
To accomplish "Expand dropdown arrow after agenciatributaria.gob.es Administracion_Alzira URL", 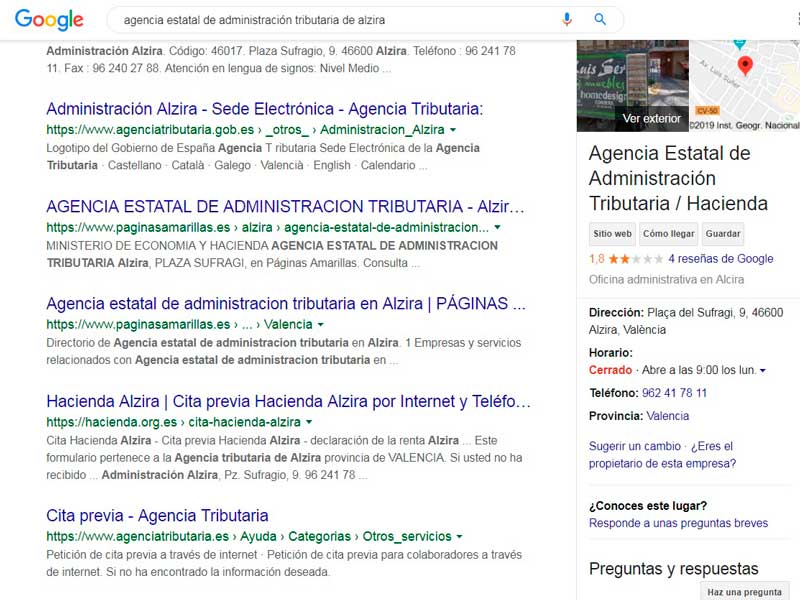I will pyautogui.click(x=453, y=130).
